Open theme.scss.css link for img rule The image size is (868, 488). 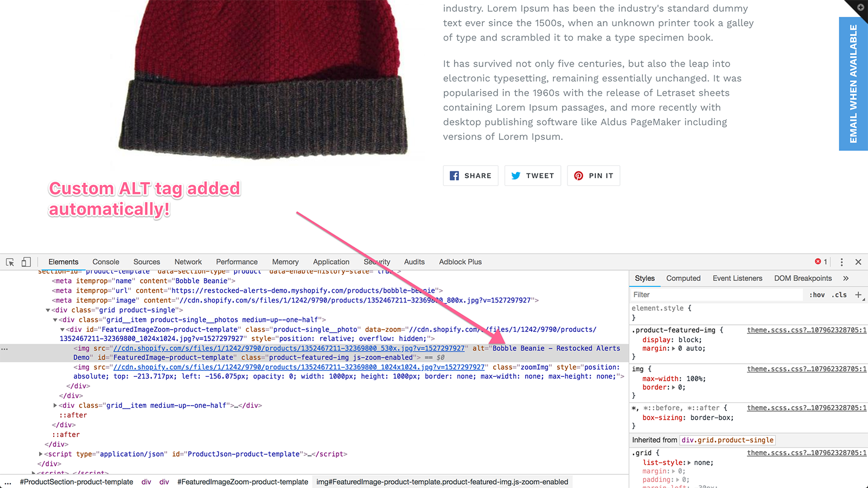coord(807,369)
